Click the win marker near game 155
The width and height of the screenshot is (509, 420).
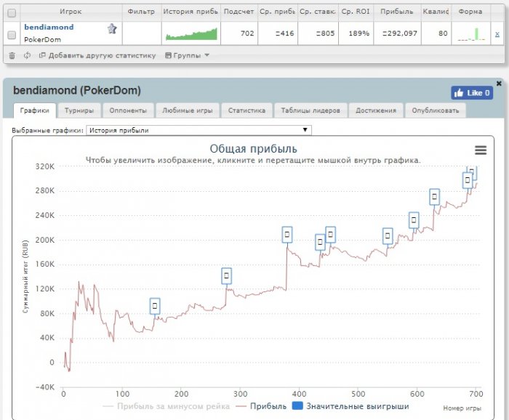point(155,306)
